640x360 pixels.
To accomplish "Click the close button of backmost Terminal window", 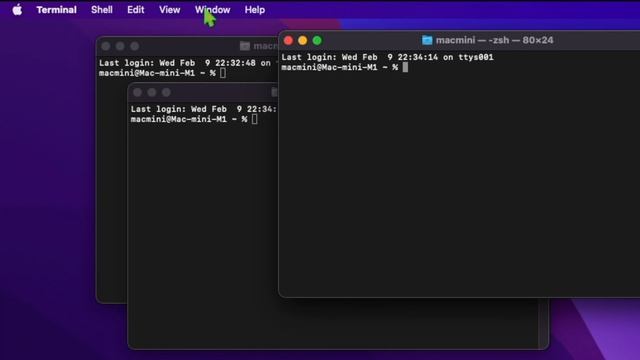I will 106,46.
